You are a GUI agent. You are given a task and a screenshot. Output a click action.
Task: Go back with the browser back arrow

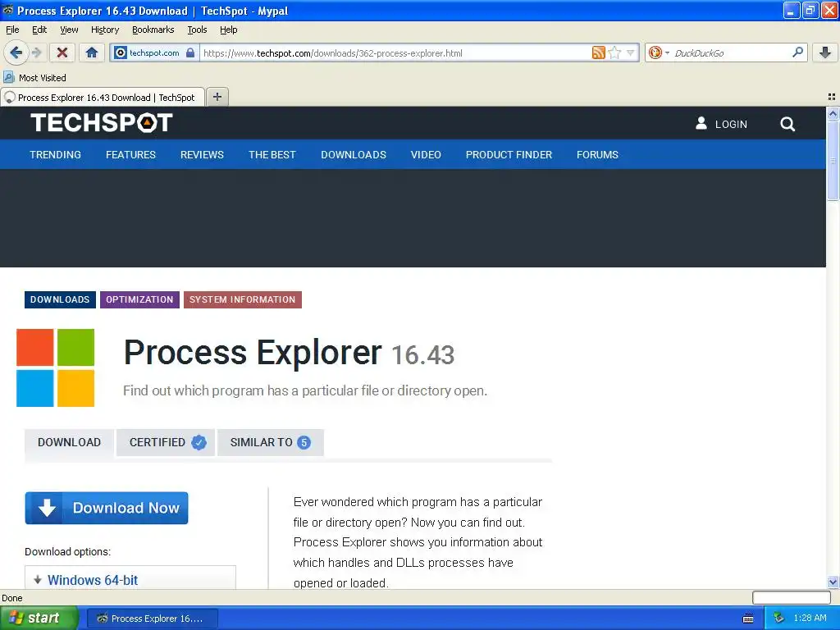[16, 52]
